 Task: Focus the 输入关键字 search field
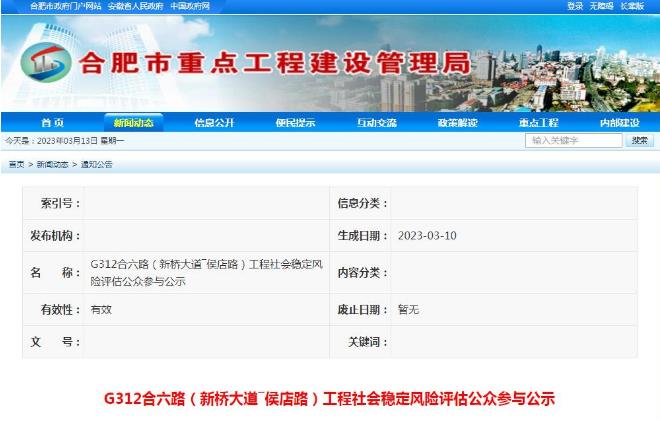click(x=574, y=140)
